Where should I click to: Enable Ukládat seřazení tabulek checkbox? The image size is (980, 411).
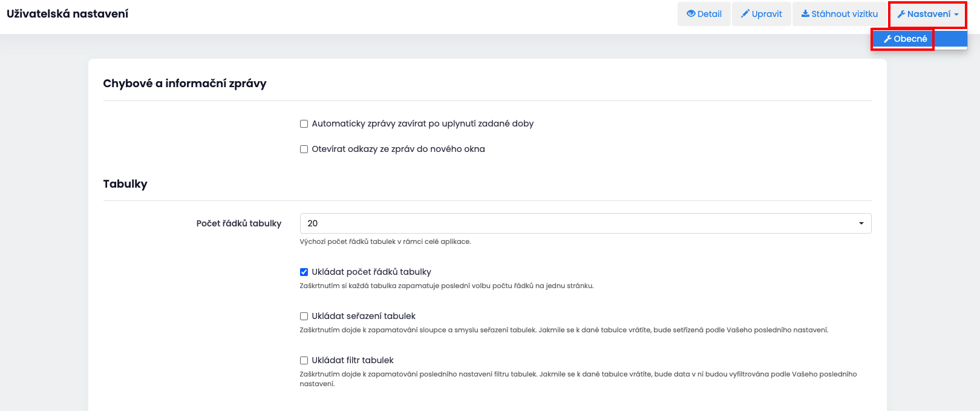pos(304,317)
